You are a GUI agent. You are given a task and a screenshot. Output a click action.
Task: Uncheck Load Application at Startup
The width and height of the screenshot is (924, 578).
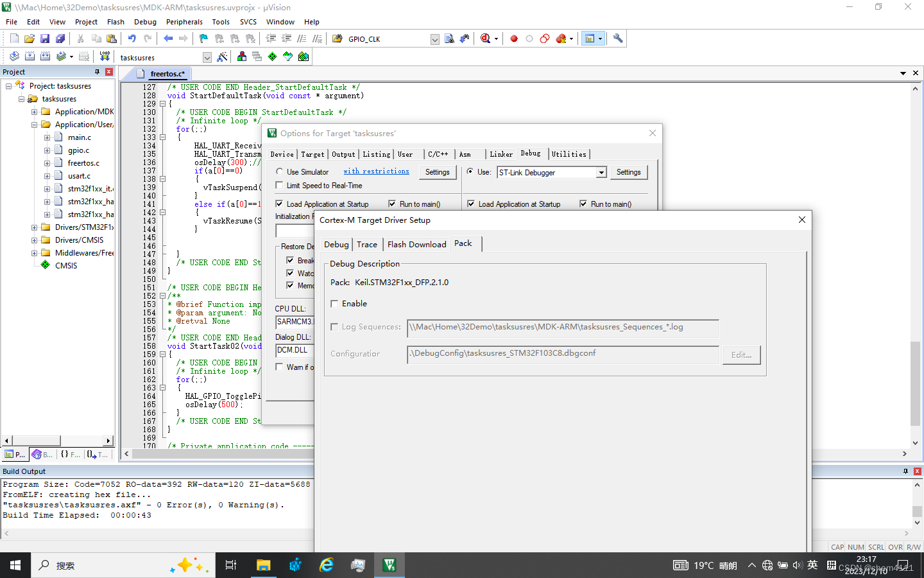click(x=278, y=204)
